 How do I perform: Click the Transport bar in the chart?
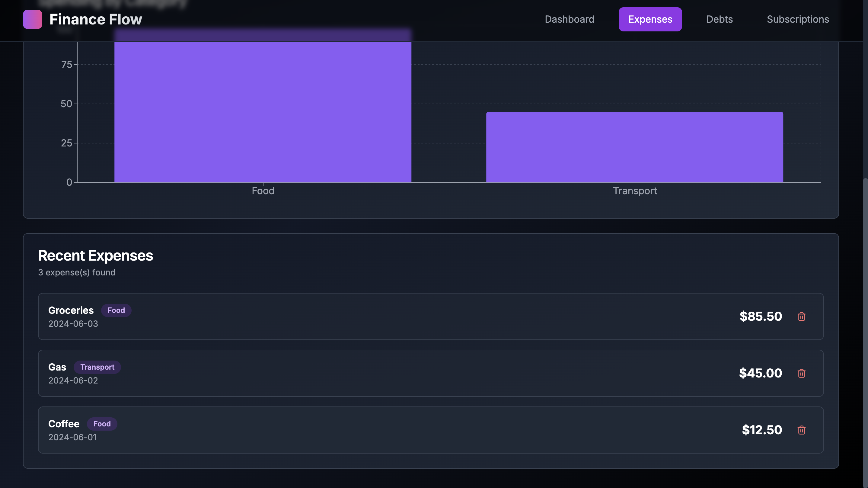pos(634,147)
